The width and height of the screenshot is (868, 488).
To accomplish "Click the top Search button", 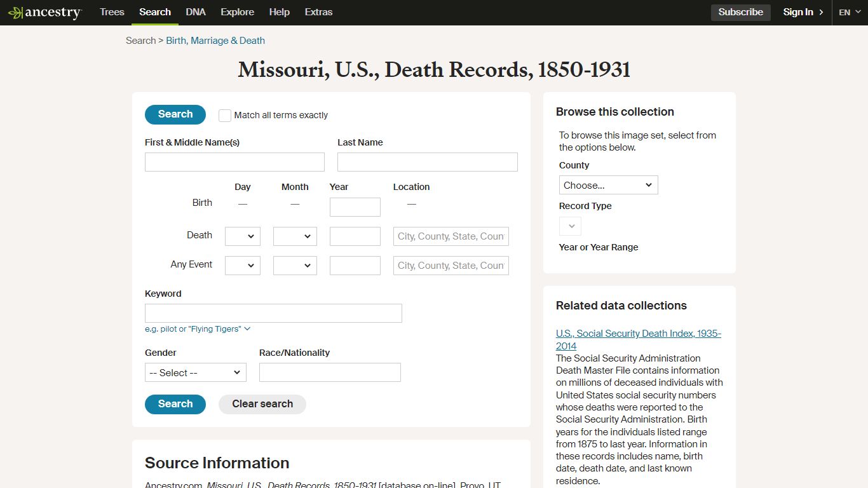I will pyautogui.click(x=175, y=114).
